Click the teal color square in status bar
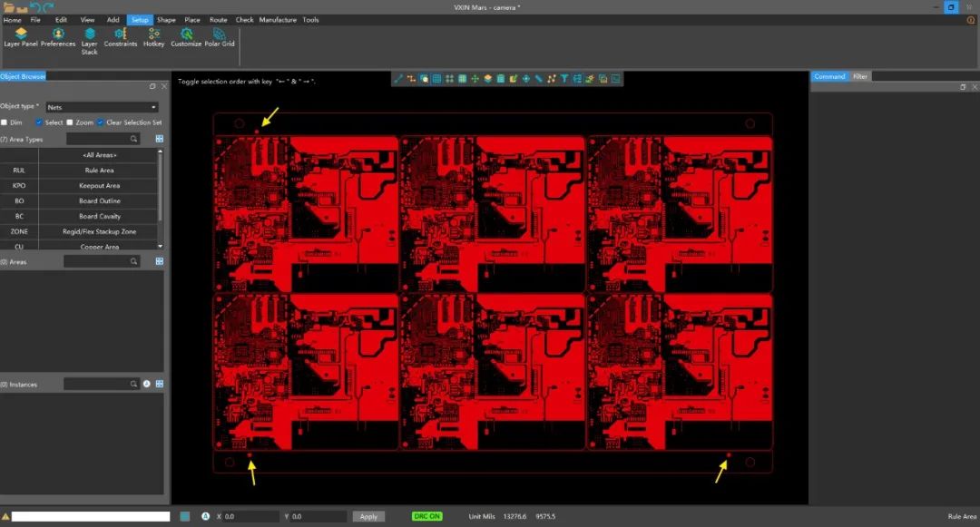The height and width of the screenshot is (527, 980). tap(185, 516)
